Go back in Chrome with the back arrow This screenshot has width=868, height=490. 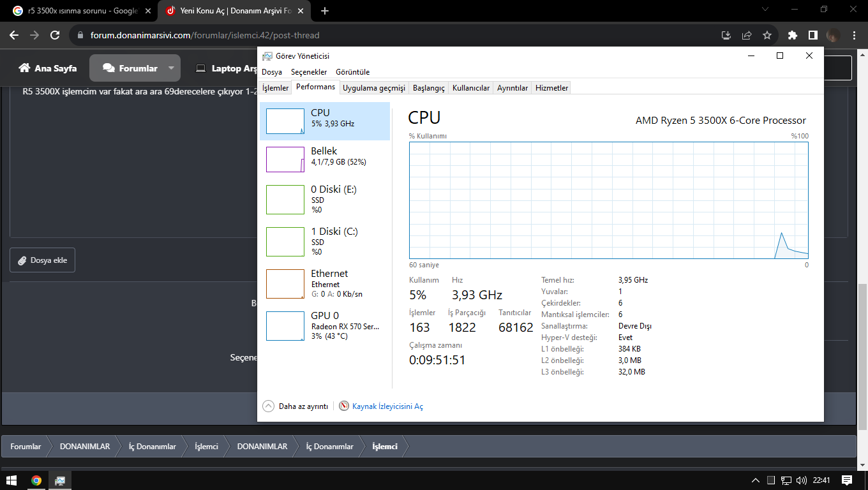14,35
